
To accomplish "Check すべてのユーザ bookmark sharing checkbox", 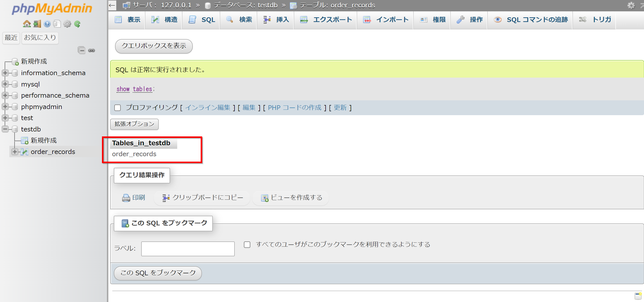I will 247,244.
